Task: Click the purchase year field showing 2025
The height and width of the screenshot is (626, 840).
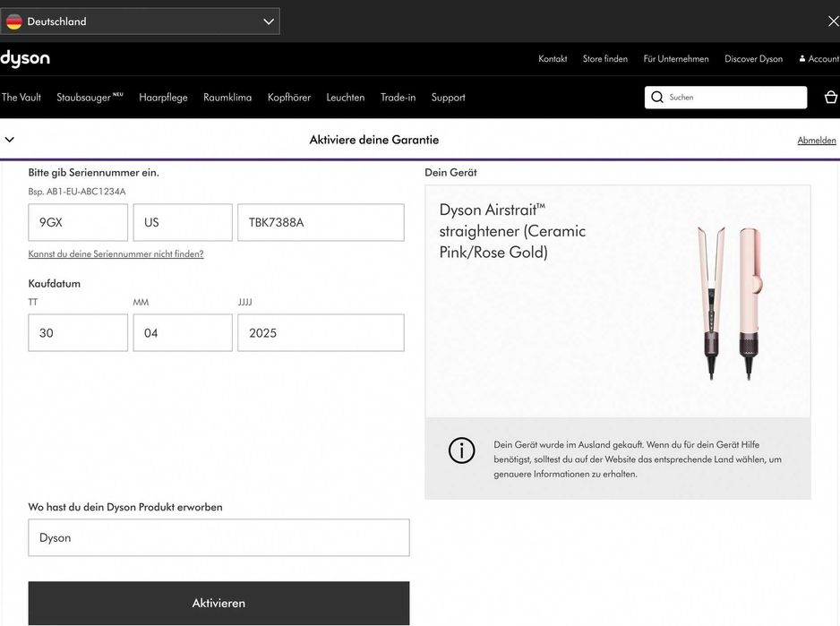Action: 321,333
